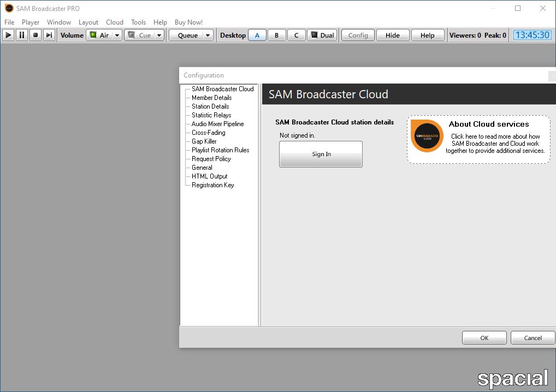Select Member Details in config tree

tap(212, 98)
